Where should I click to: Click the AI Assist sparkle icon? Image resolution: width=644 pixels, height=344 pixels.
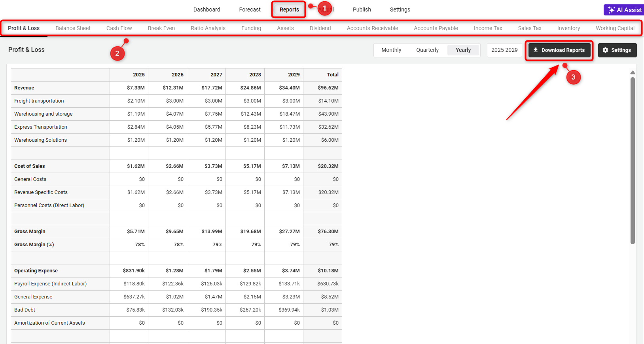(611, 10)
